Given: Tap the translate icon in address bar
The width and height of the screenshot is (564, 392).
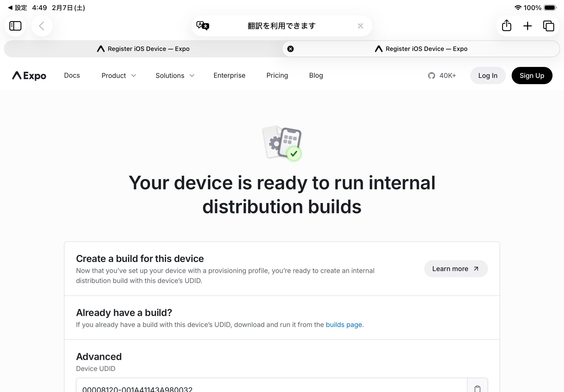Looking at the screenshot, I should 203,26.
